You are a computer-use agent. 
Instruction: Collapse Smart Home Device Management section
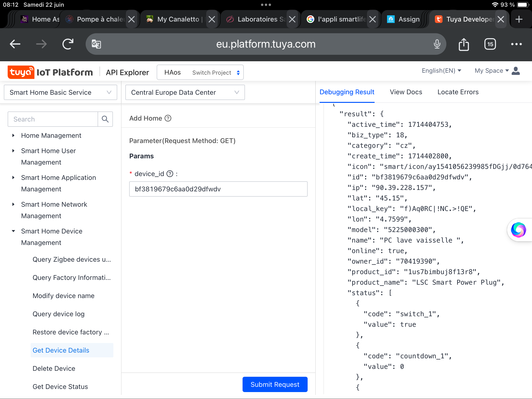pos(13,231)
